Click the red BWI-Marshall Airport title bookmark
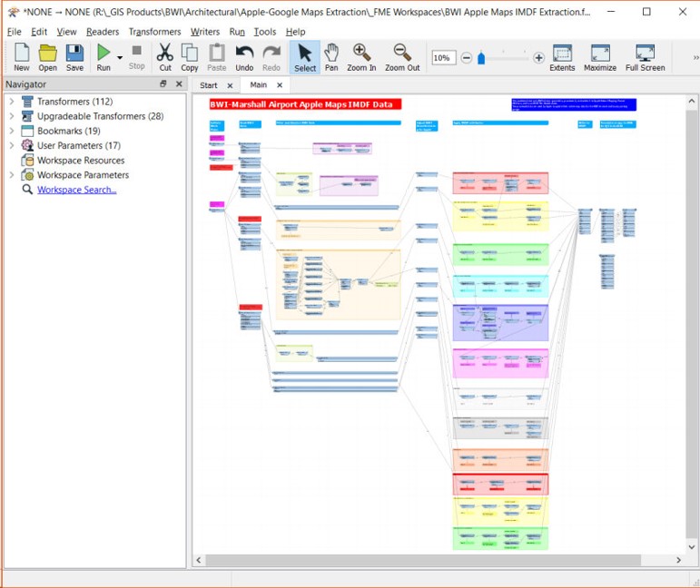This screenshot has height=588, width=700. [305, 104]
